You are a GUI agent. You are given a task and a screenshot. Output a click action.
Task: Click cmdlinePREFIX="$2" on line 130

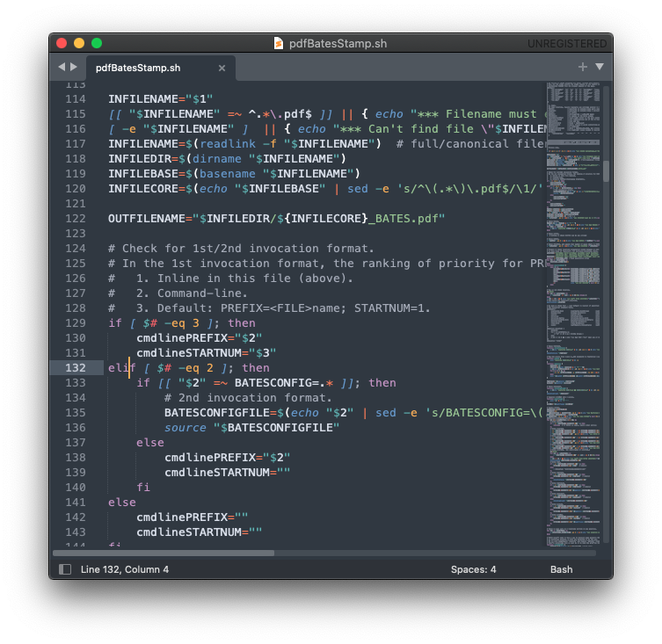click(200, 338)
